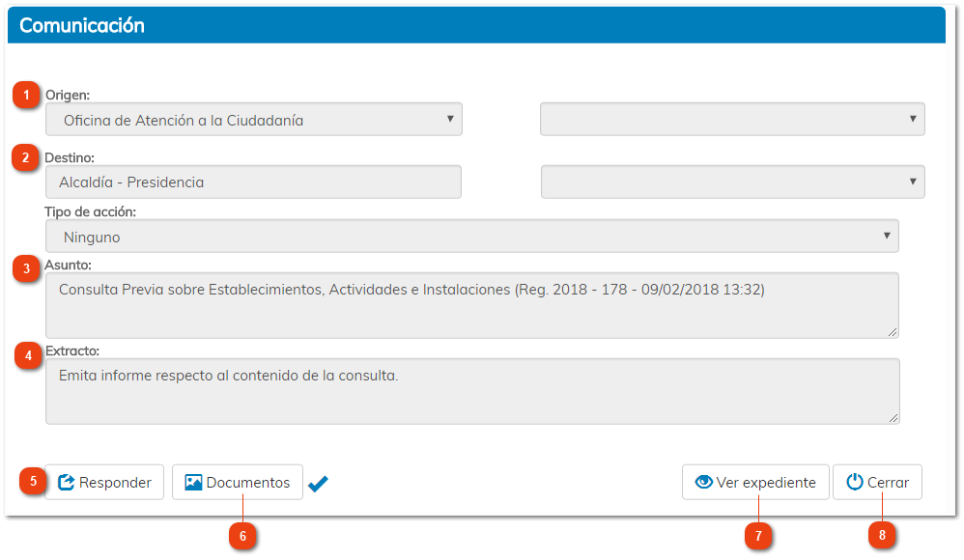Viewport: 964px width, 560px height.
Task: Open the empty dropdown beside Destino field
Action: click(733, 182)
